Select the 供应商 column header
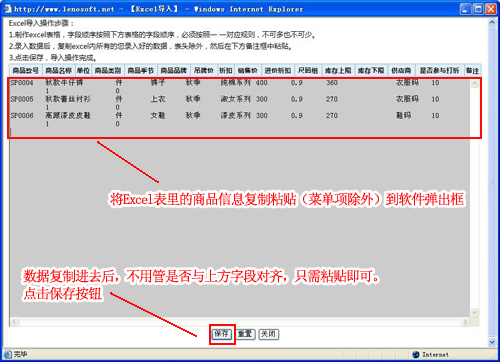This screenshot has height=362, width=500. 401,70
